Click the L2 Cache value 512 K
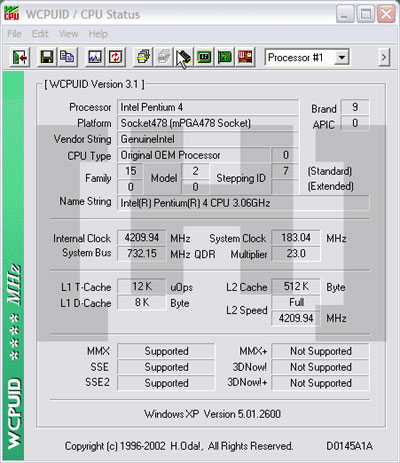The width and height of the screenshot is (400, 463). (x=296, y=286)
